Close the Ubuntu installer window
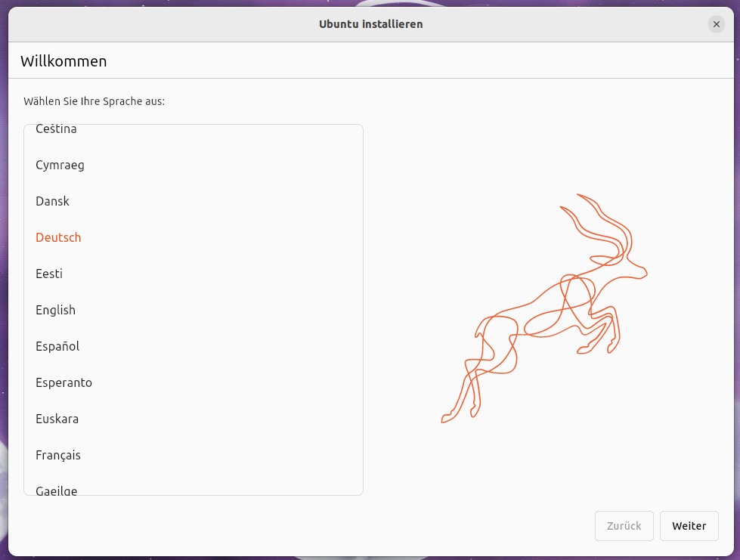This screenshot has width=740, height=560. tap(716, 24)
